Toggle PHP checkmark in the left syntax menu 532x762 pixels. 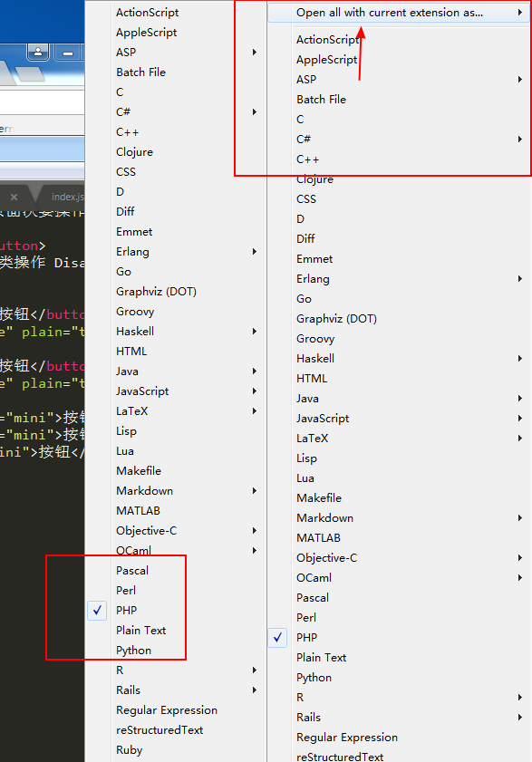point(97,611)
